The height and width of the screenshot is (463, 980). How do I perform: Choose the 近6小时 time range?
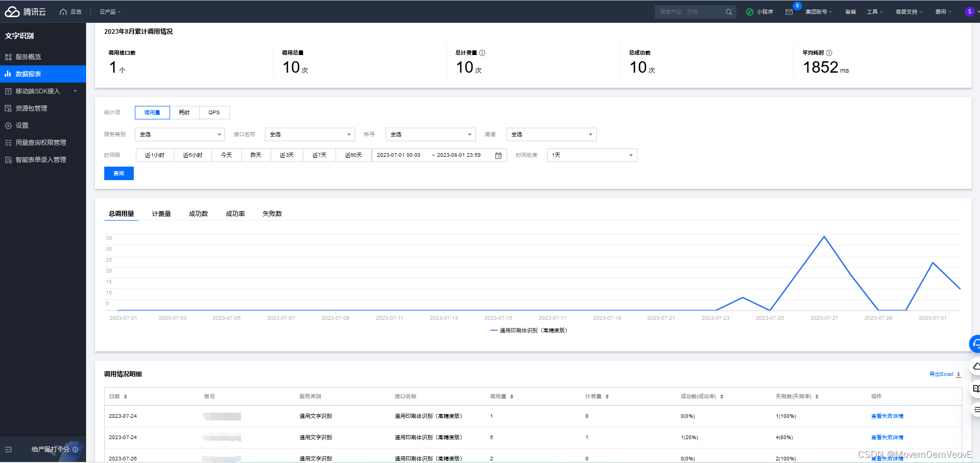[x=193, y=155]
